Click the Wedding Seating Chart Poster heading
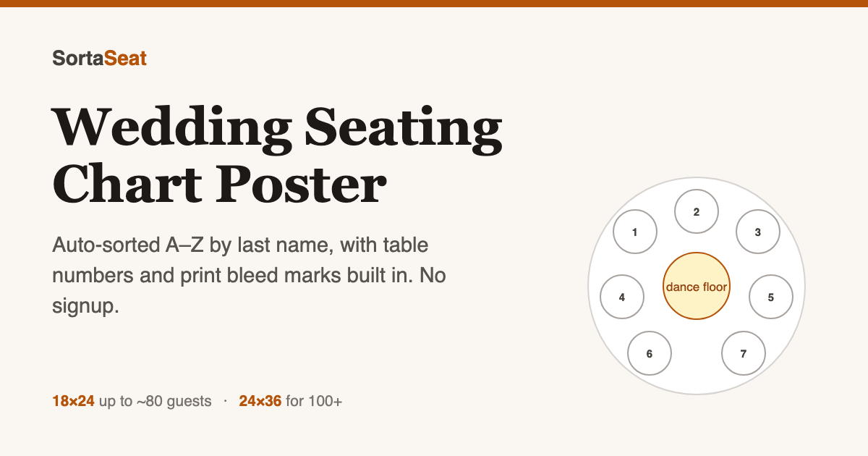 277,155
